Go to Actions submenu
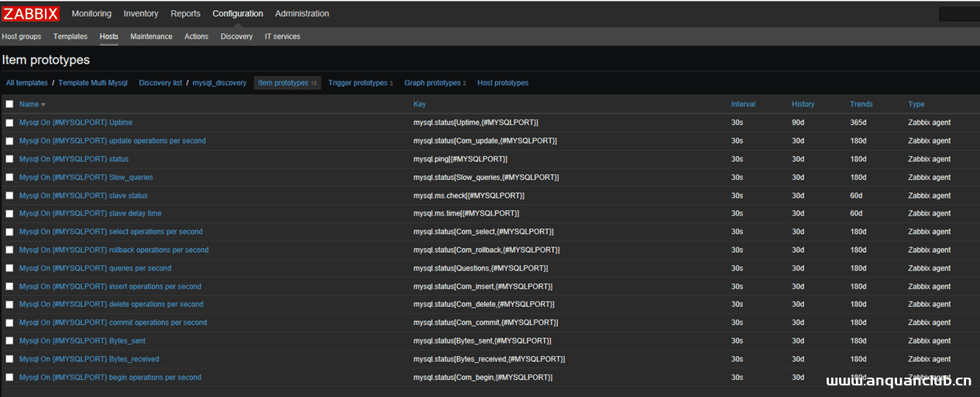The height and width of the screenshot is (397, 980). 197,36
